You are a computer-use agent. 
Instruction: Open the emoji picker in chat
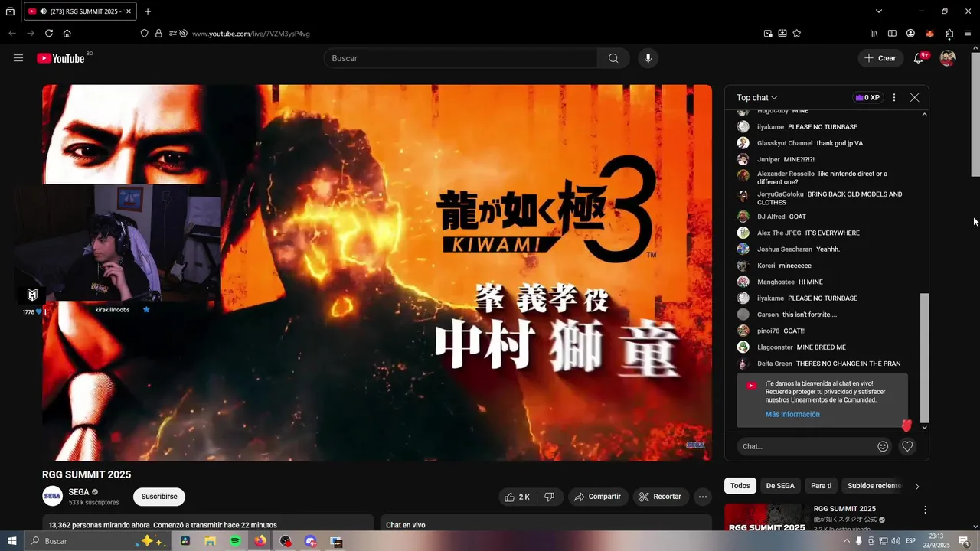click(x=883, y=446)
